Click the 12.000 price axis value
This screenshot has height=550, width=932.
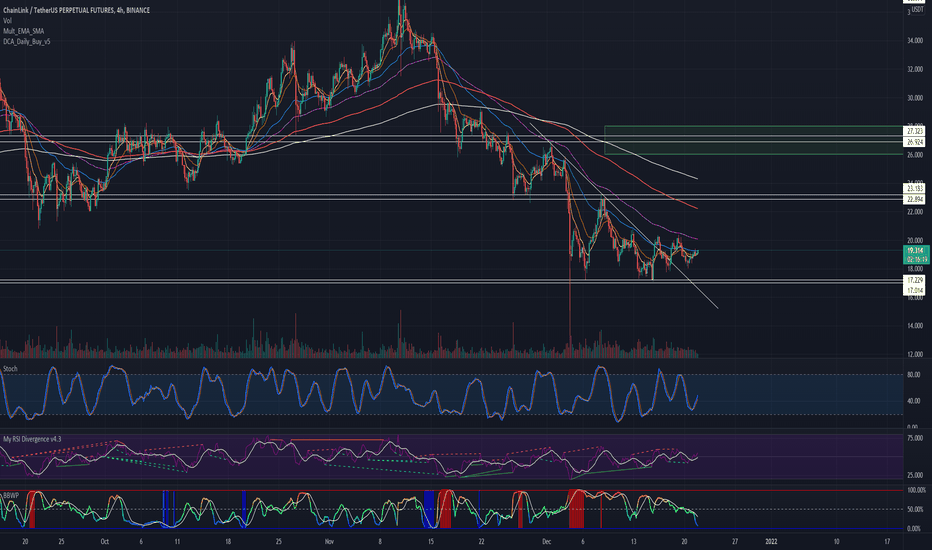coord(915,354)
